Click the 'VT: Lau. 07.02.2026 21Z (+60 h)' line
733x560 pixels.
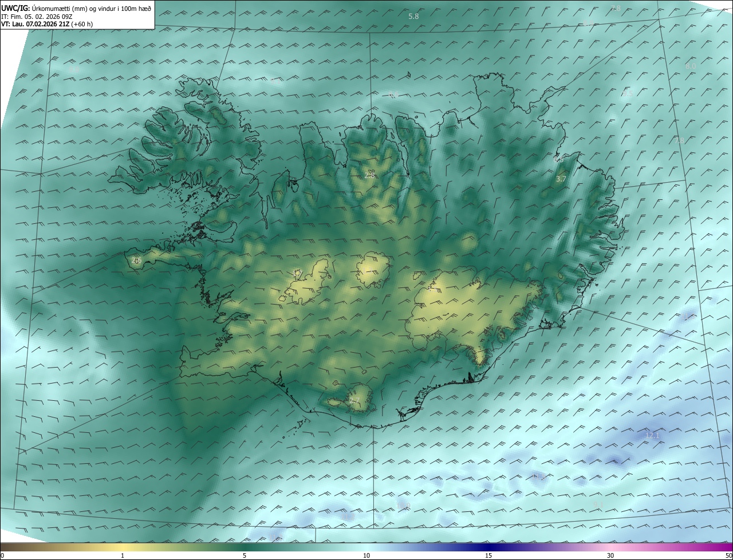coord(47,24)
